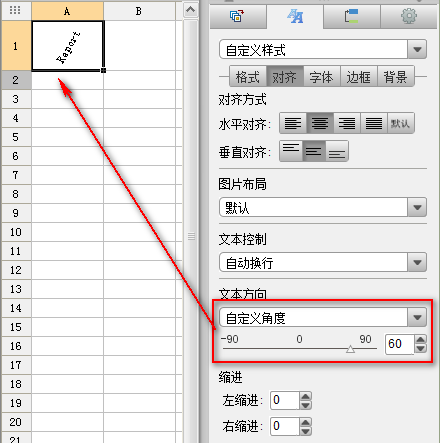Screen dimensions: 440x443
Task: Click the splitter grip beside the spreadsheet scrollbar
Action: pyautogui.click(x=191, y=236)
